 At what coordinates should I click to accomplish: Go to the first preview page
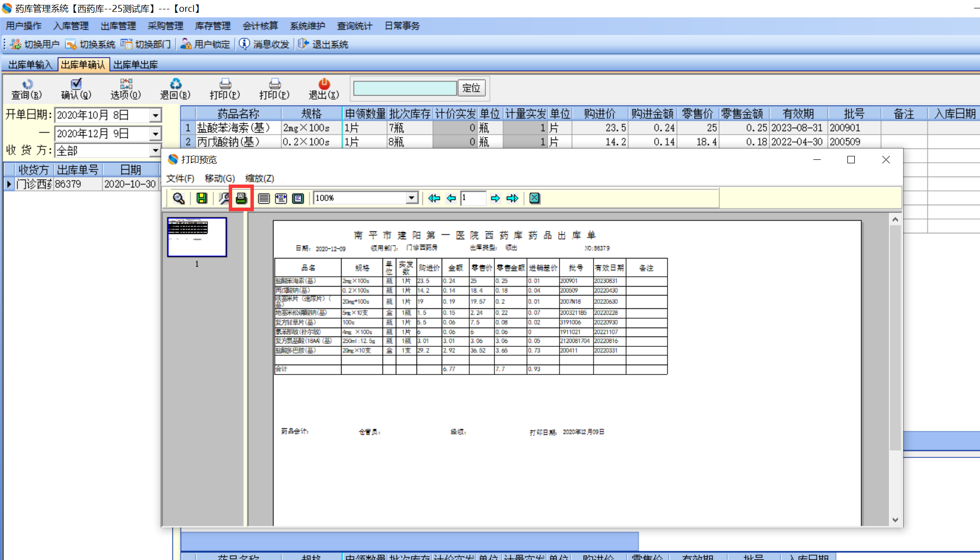pos(434,198)
